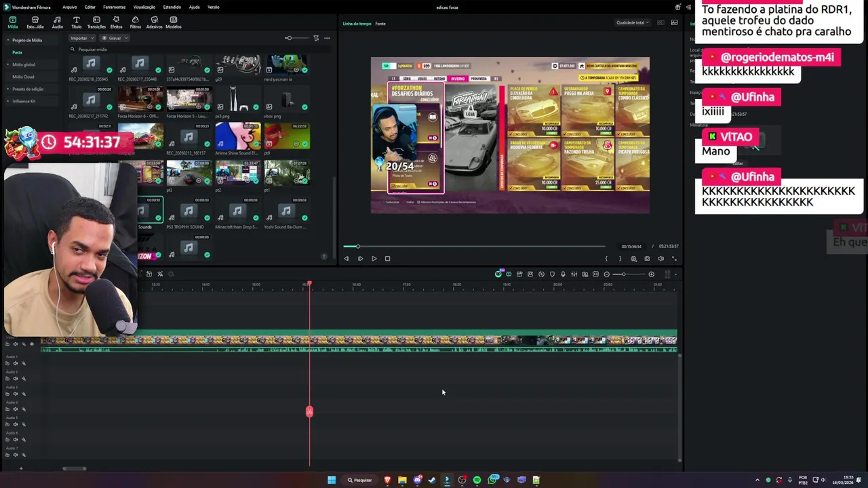868x488 pixels.
Task: Select the PS3 TROPHY SOUND clip
Action: (189, 214)
